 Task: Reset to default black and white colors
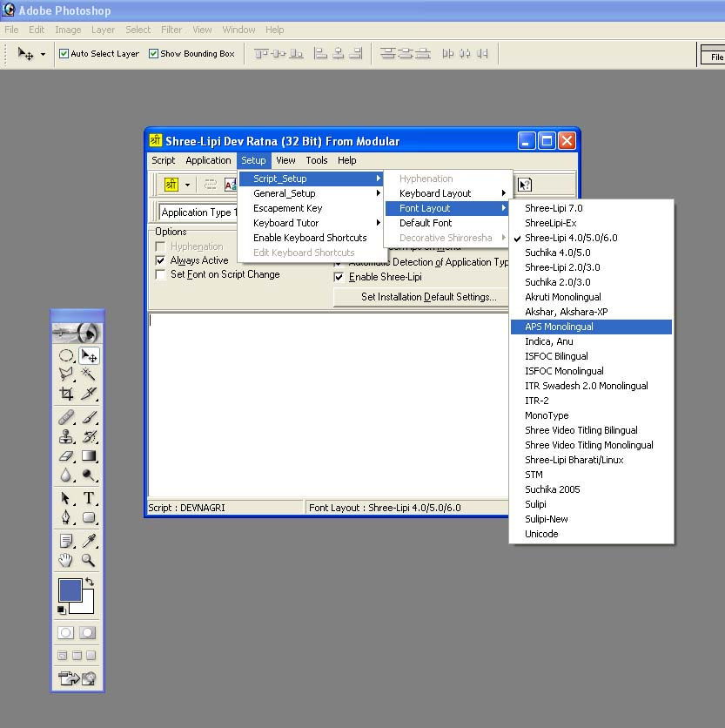click(x=61, y=610)
